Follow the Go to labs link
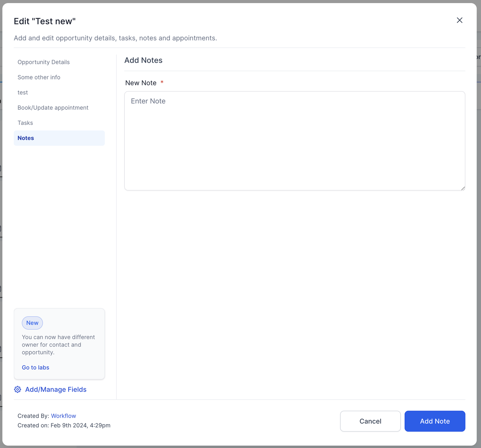 click(x=35, y=368)
